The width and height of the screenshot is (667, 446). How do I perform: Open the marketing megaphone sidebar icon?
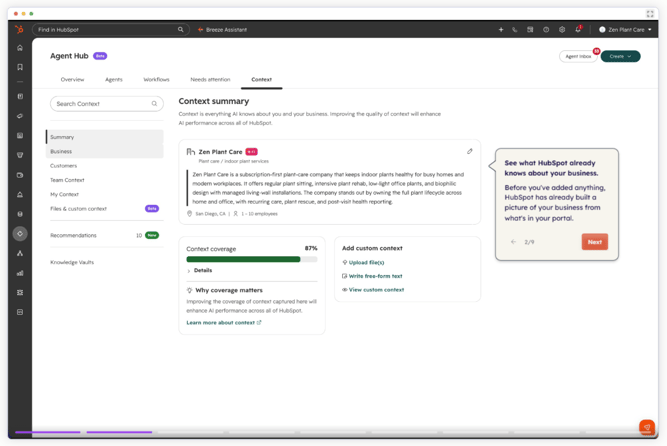(x=20, y=116)
